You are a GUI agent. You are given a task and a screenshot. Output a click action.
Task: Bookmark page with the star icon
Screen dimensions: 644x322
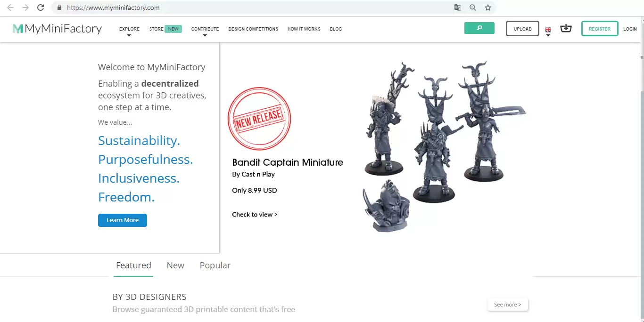(x=488, y=8)
